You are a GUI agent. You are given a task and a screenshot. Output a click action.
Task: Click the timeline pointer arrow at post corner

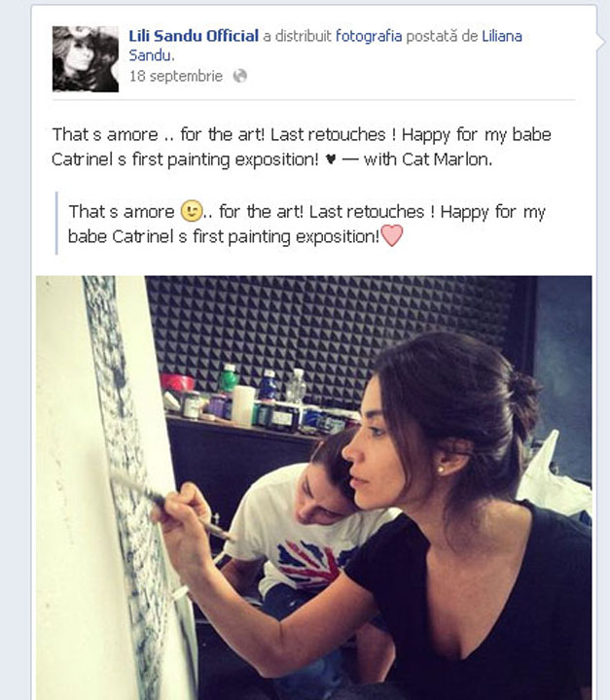tap(600, 38)
